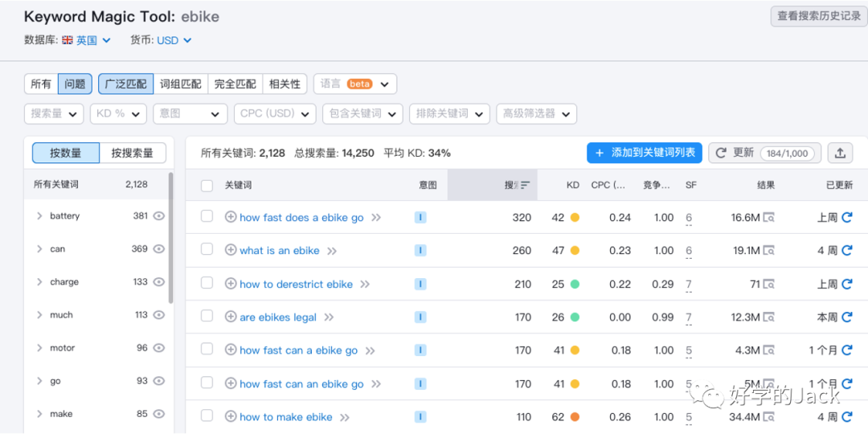Open the 语言 beta dropdown

(x=355, y=84)
